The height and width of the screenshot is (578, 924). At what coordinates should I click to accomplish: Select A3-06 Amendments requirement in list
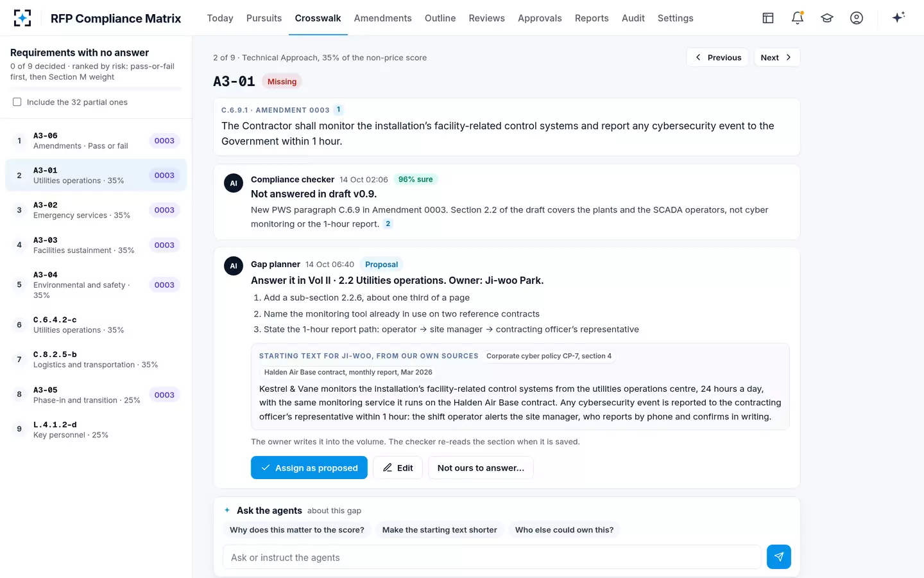96,141
